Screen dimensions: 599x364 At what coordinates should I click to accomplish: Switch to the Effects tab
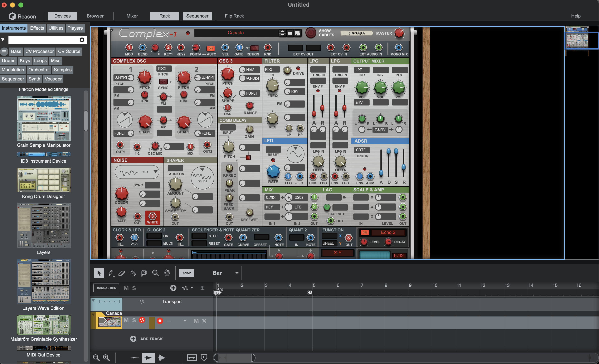(x=37, y=28)
